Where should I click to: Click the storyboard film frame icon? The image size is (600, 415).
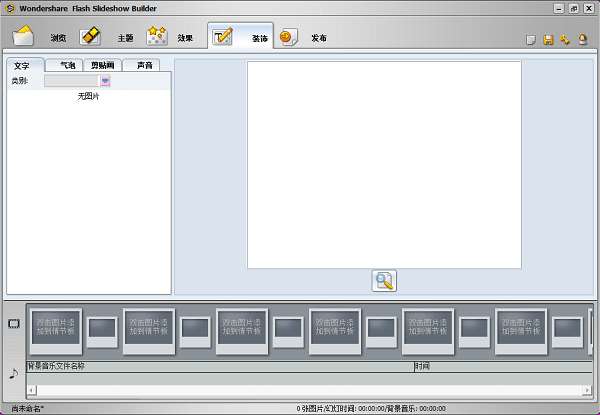pyautogui.click(x=14, y=324)
